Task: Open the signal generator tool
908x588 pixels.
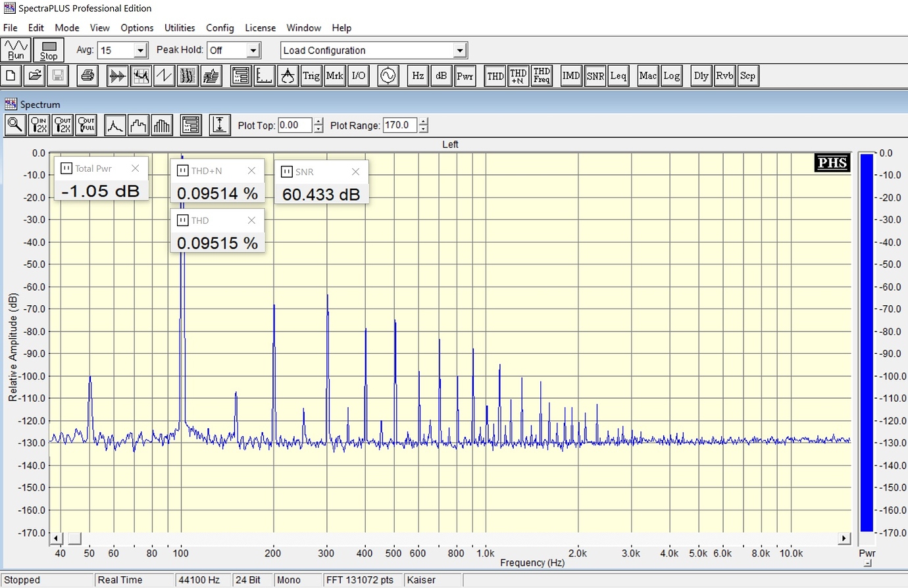Action: coord(388,76)
